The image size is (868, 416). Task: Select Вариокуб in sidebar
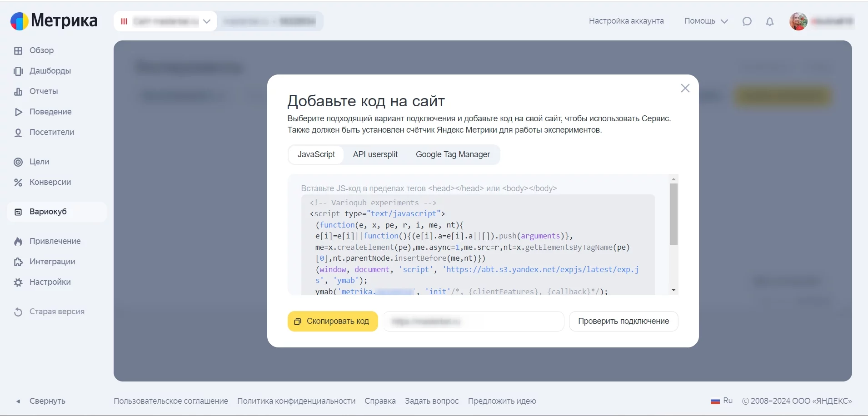coord(57,212)
